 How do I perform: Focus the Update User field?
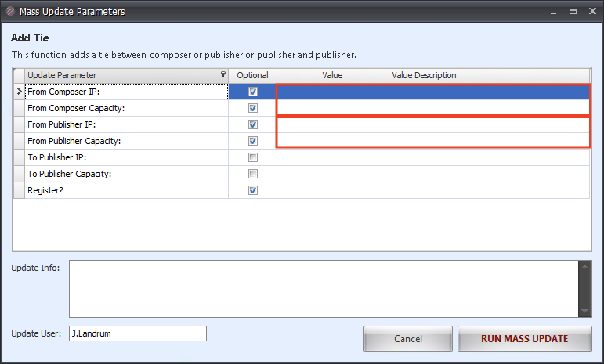pos(137,333)
